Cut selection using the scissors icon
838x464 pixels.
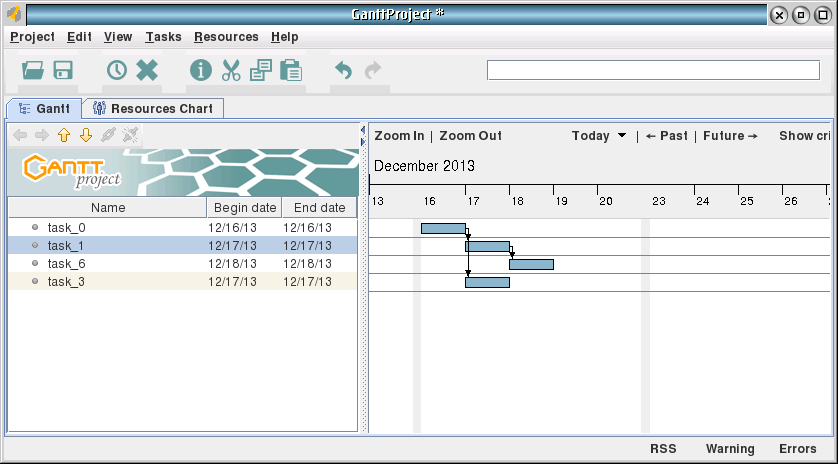231,70
